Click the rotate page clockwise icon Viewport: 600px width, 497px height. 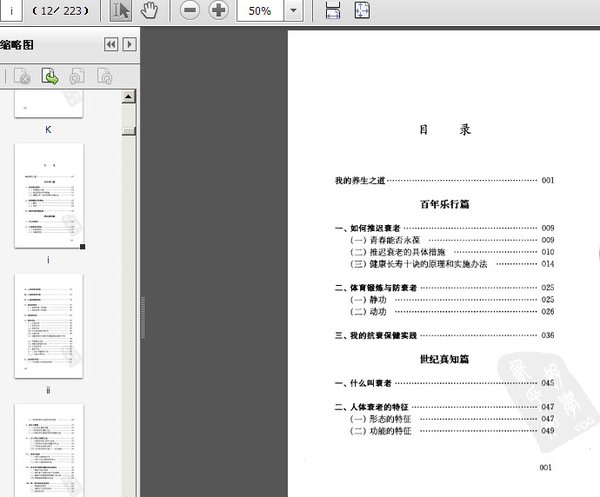(104, 76)
